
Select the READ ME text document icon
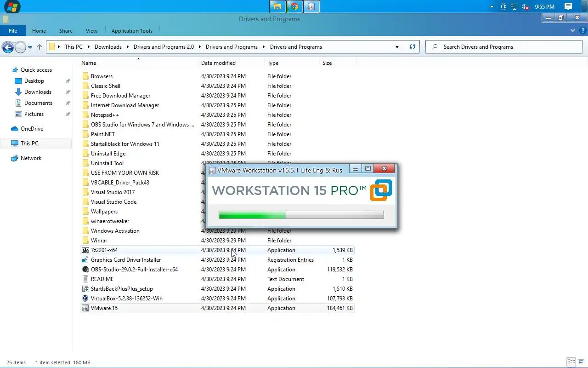point(85,279)
